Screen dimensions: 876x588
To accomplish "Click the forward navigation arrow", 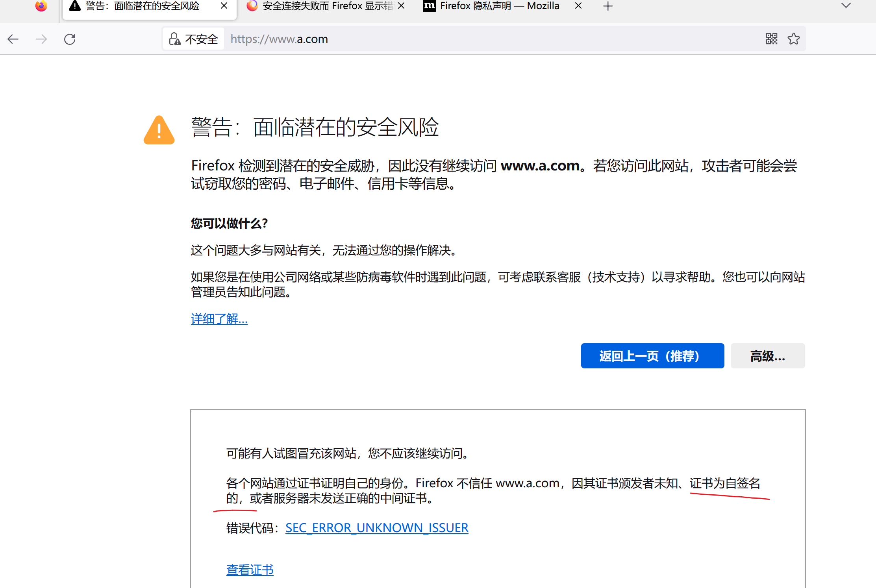I will tap(41, 39).
